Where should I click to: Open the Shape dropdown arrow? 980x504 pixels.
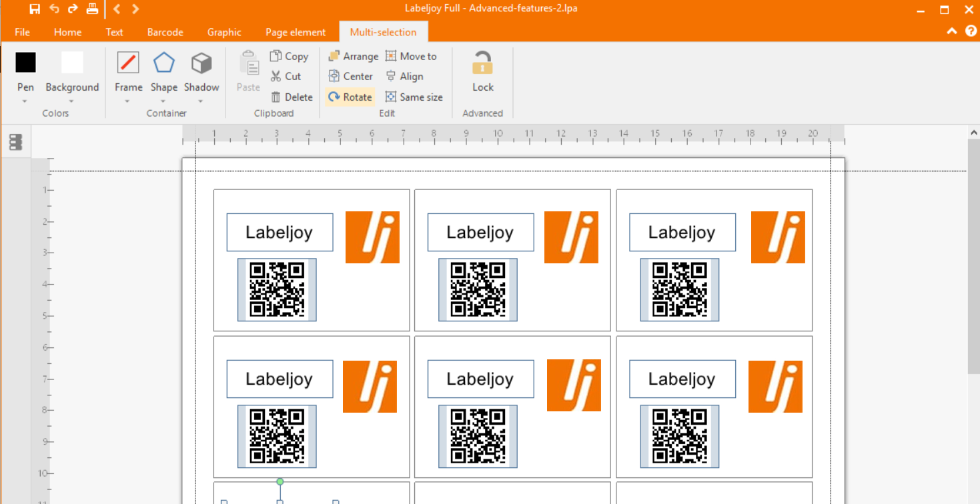(x=163, y=101)
